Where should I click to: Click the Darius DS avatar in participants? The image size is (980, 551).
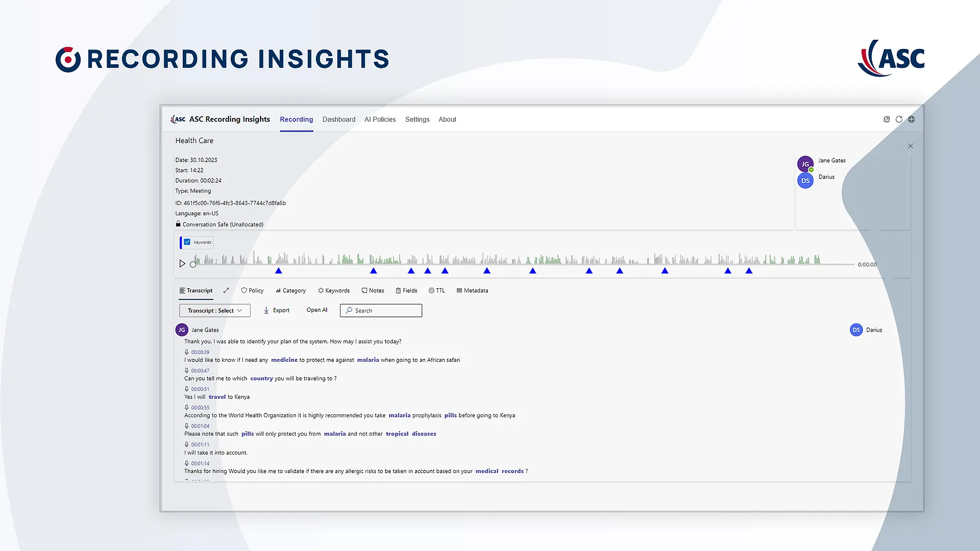pos(805,181)
